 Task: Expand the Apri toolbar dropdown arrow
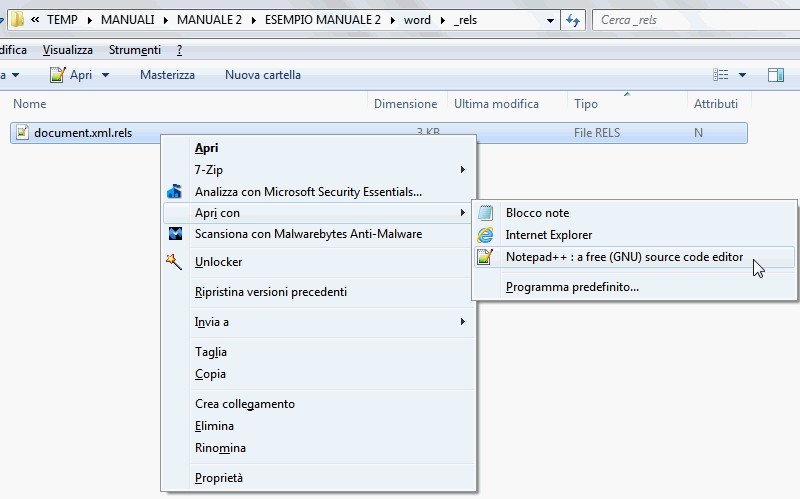tap(105, 75)
